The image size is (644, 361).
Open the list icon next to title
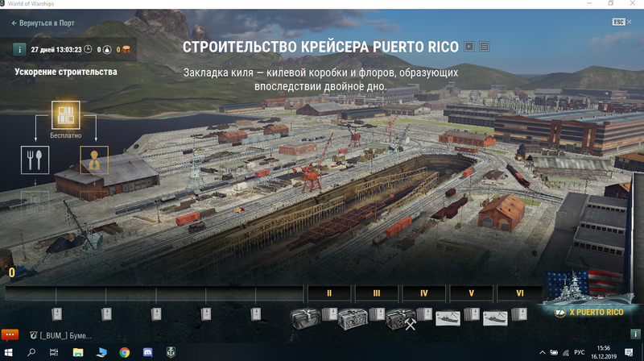[484, 47]
